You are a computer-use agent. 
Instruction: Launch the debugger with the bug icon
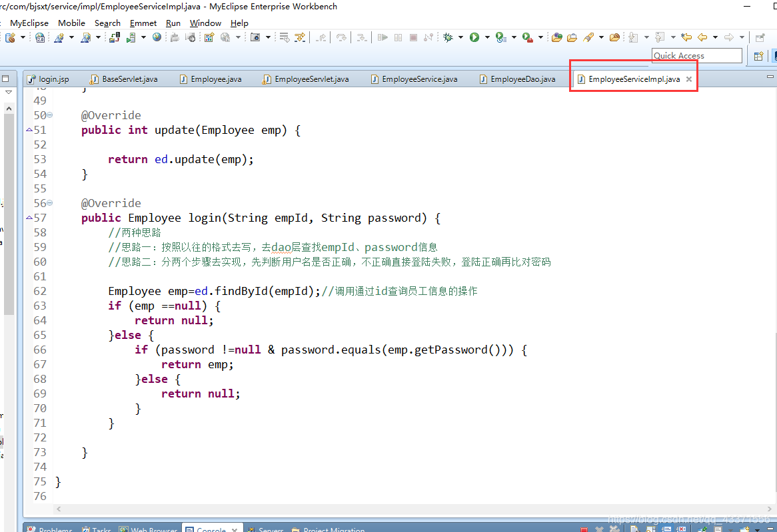point(448,37)
